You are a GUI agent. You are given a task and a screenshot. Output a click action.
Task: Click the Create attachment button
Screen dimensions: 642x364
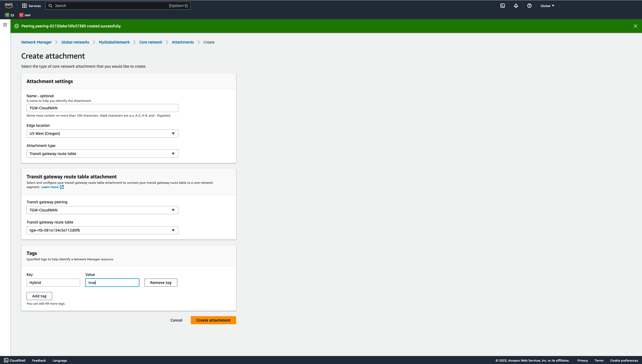[213, 320]
